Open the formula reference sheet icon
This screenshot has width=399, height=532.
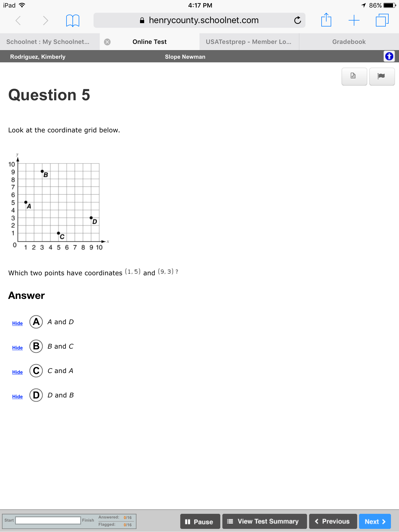pos(354,76)
